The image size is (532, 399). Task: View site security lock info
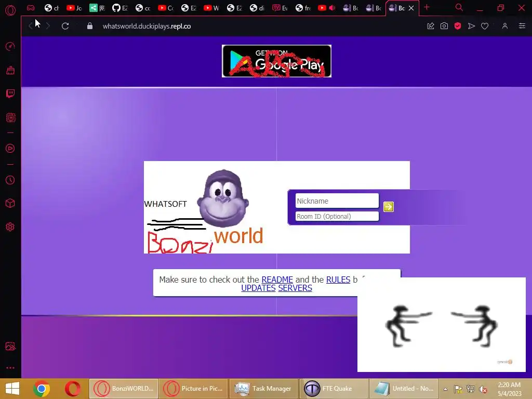(x=90, y=26)
